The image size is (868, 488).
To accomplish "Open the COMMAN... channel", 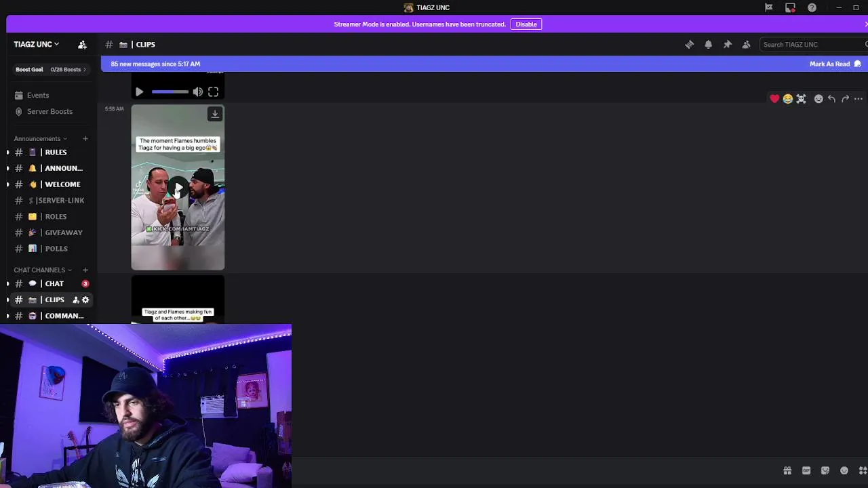I will click(51, 316).
